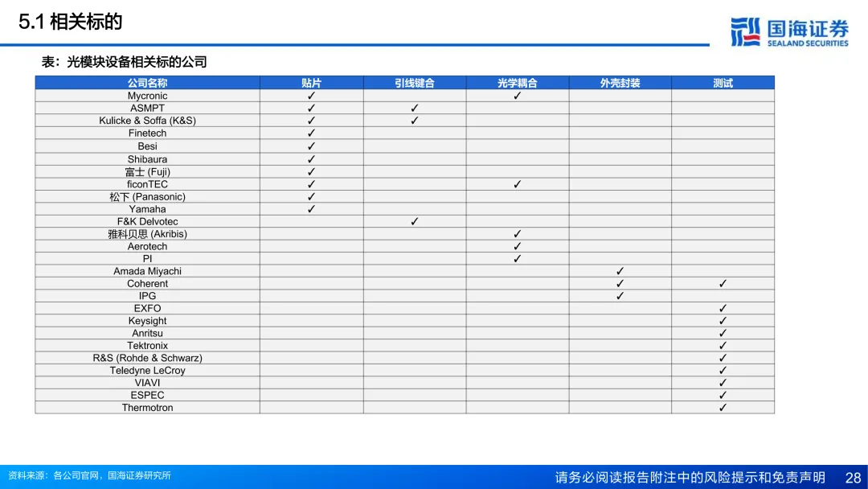Select the 'Yamaha' company cell
The height and width of the screenshot is (489, 868).
click(x=147, y=209)
